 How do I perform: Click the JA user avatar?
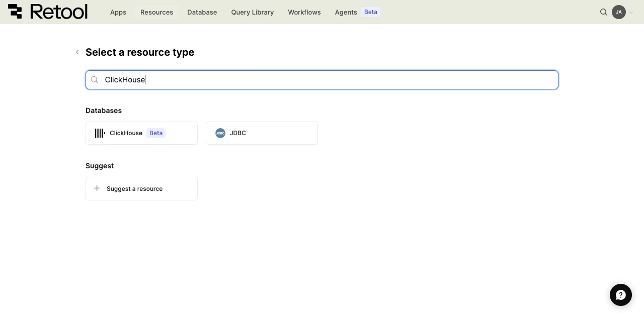[x=619, y=12]
